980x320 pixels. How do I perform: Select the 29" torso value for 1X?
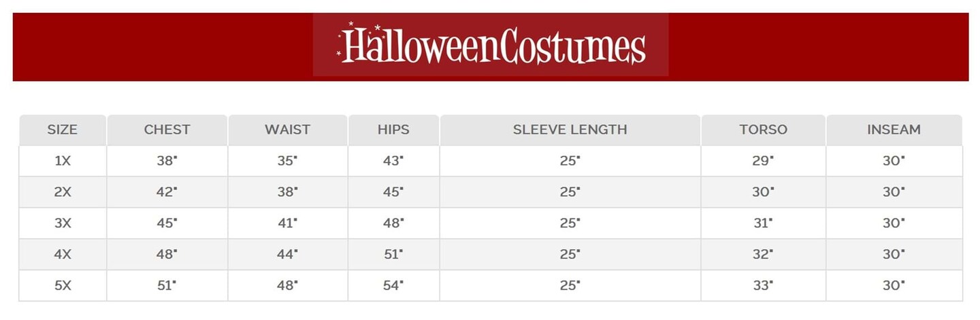click(x=763, y=161)
